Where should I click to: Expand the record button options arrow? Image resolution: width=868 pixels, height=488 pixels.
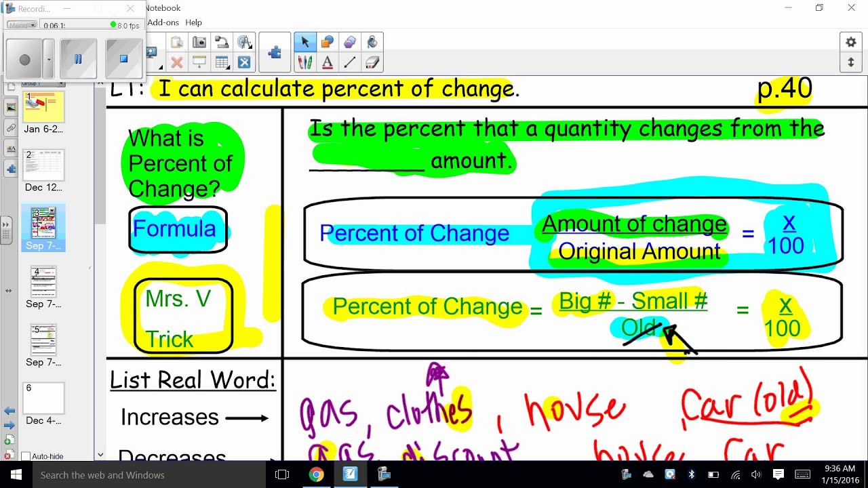[x=49, y=59]
